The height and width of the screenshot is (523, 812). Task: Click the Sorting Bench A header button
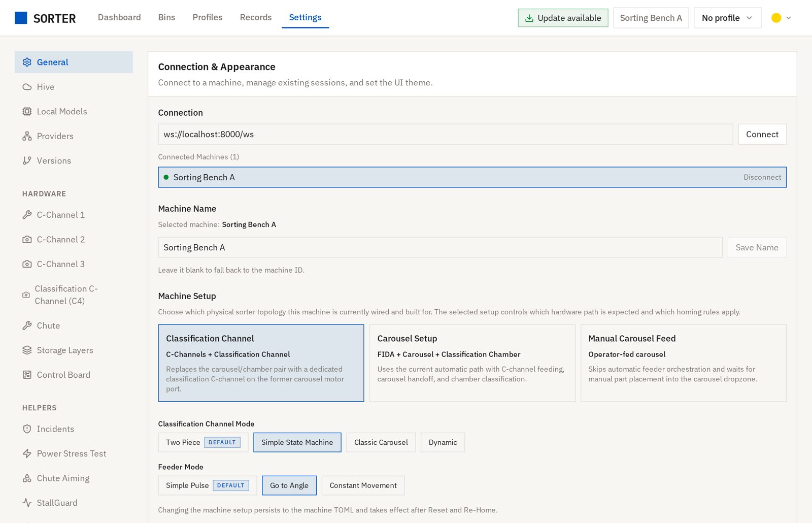pos(651,18)
